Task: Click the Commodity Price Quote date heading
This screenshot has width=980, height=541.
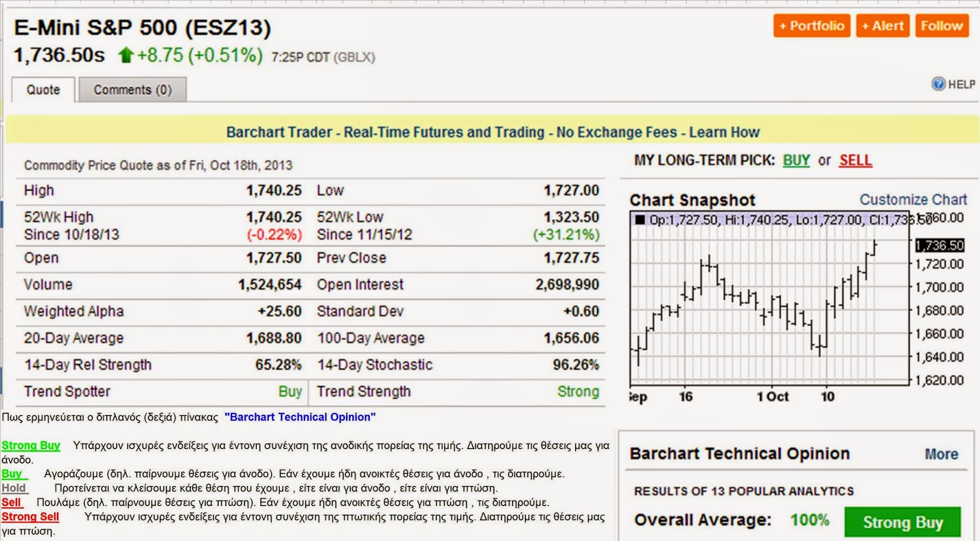Action: click(x=158, y=165)
